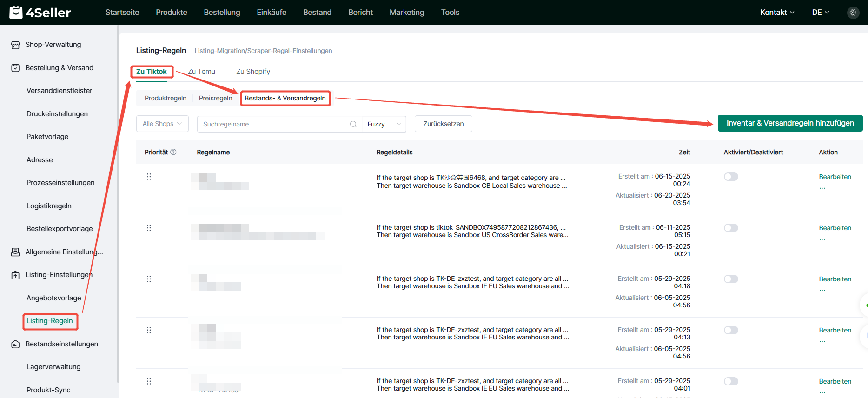Screen dimensions: 868x398
Task: Click the Bestandseinstellungen sidebar icon
Action: [x=15, y=344]
